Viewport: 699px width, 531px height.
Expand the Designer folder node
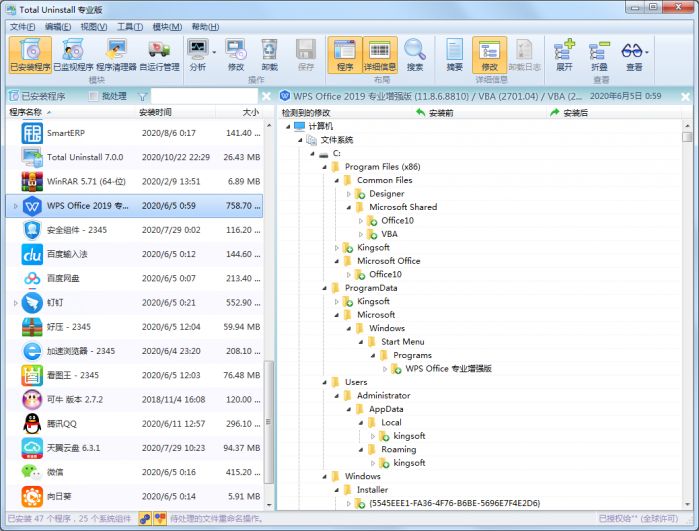coord(349,194)
